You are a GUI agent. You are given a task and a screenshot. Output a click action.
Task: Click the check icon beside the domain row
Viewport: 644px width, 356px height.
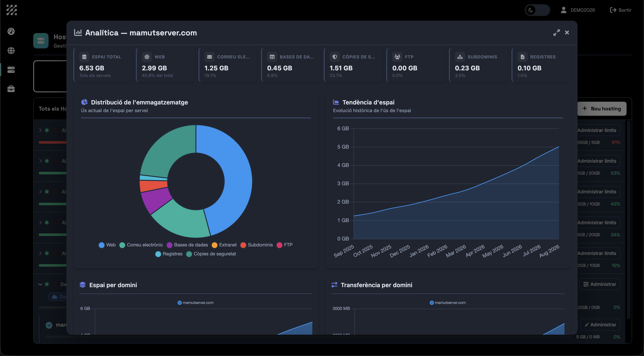(x=49, y=325)
